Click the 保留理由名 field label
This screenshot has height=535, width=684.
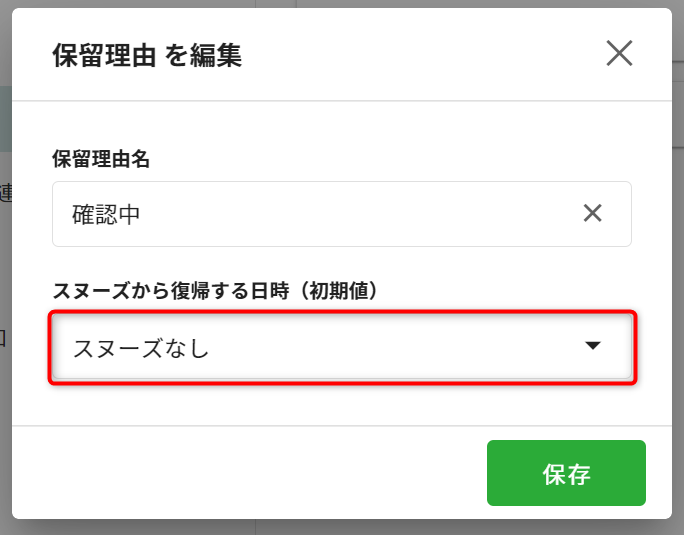click(101, 157)
